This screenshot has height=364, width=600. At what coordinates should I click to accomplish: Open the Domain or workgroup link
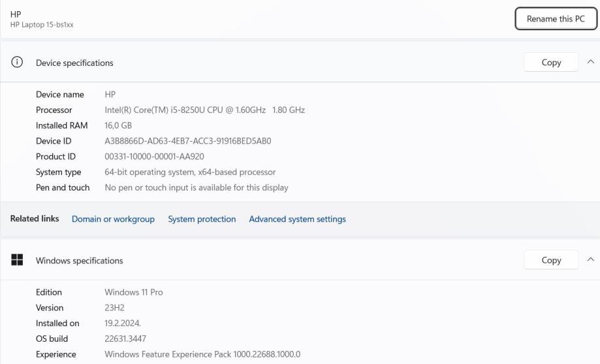pyautogui.click(x=113, y=219)
